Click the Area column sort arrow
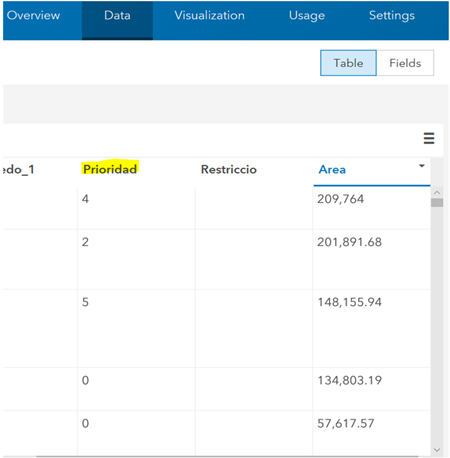This screenshot has height=458, width=450. (x=422, y=166)
